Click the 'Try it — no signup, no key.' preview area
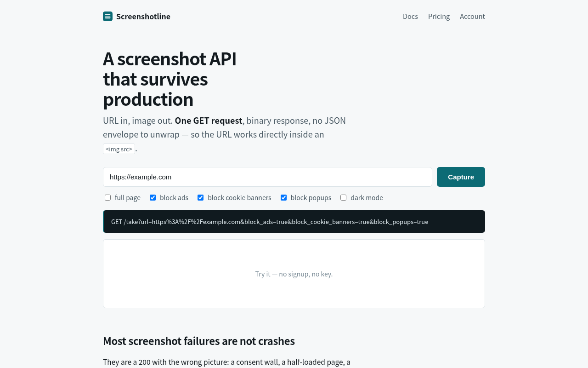588x368 pixels. (x=294, y=274)
